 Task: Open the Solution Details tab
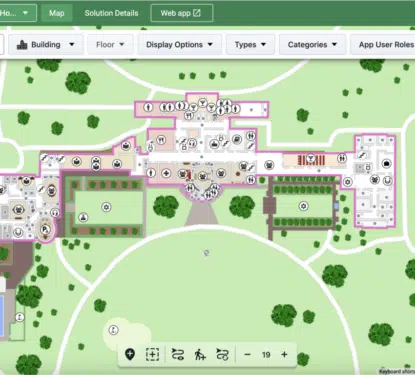tap(111, 13)
